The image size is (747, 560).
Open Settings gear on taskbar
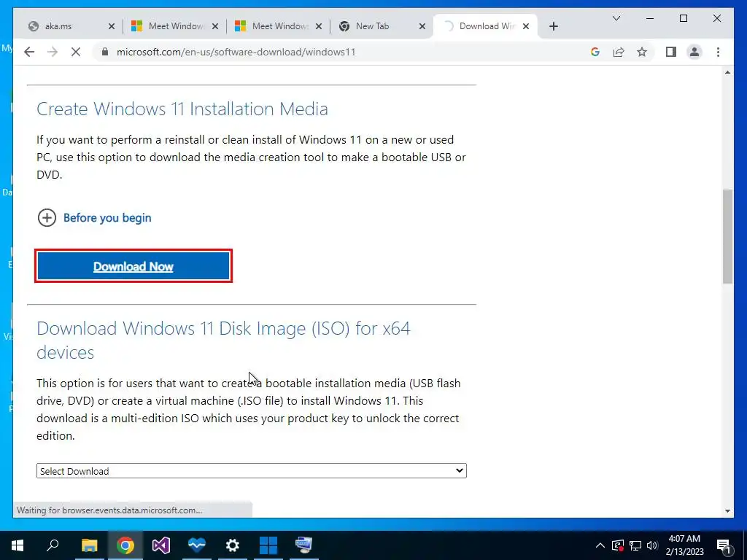(233, 545)
